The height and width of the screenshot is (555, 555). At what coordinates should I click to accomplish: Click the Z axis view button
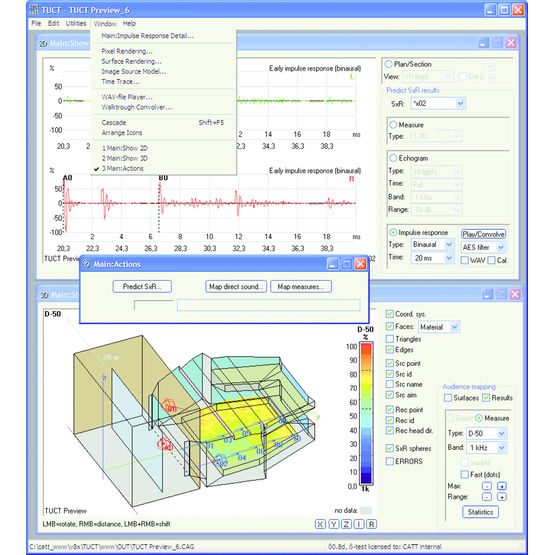pos(346,524)
